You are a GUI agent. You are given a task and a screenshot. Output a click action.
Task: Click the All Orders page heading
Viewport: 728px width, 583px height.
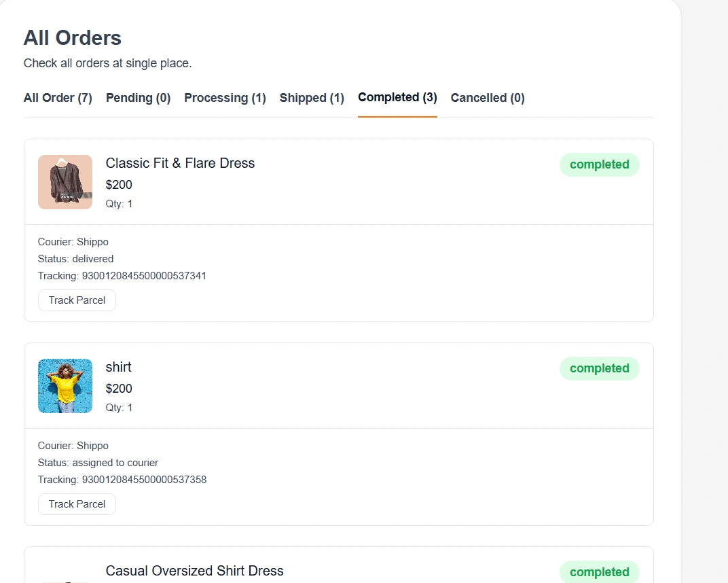(x=73, y=38)
